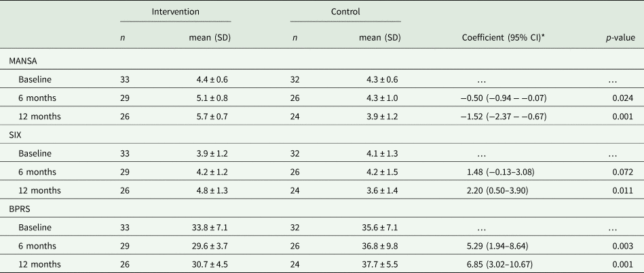This screenshot has width=644, height=273.
Task: Click the coefficient cell 1.48 (−0.13–3.08)
Action: [x=504, y=171]
